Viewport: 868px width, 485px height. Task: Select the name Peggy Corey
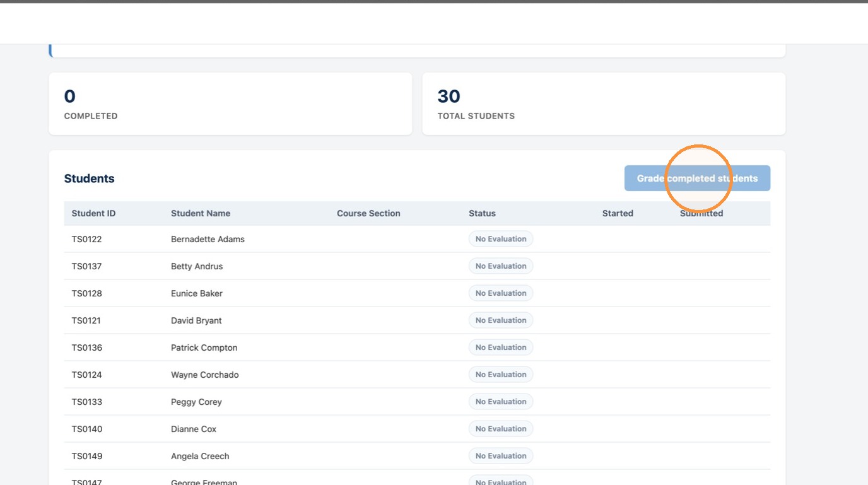pos(196,402)
